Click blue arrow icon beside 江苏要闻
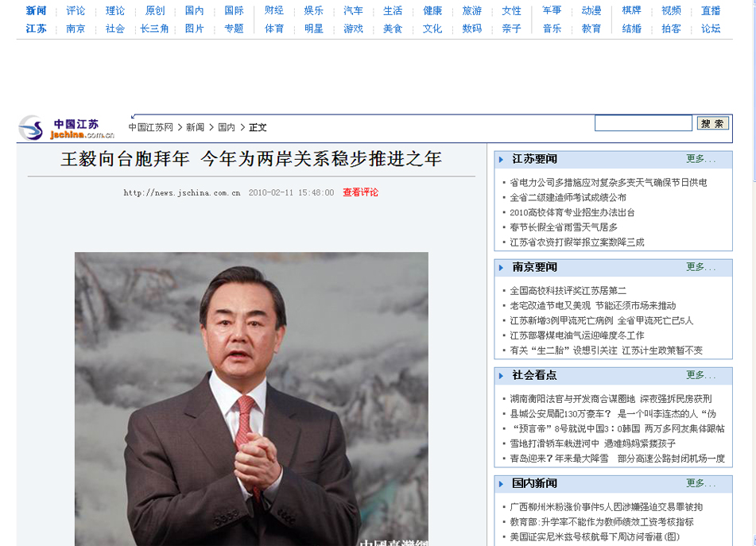Screen dimensions: 756x546 click(x=502, y=160)
